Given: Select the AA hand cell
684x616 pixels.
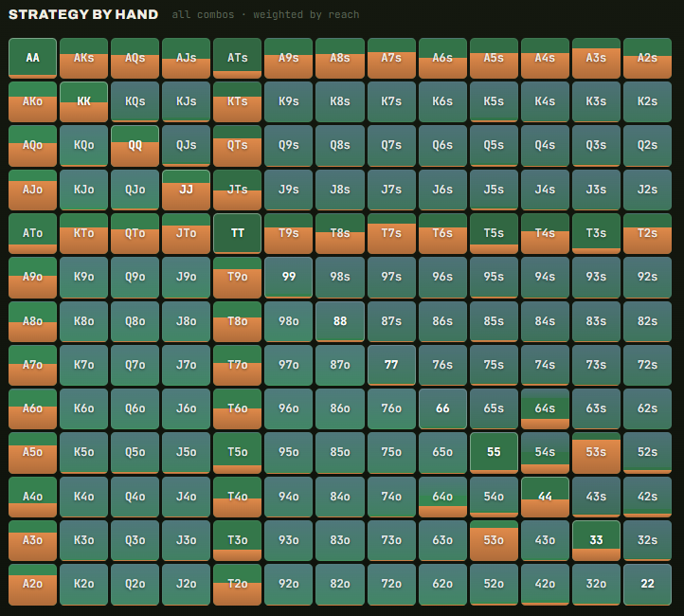Looking at the screenshot, I should (33, 58).
